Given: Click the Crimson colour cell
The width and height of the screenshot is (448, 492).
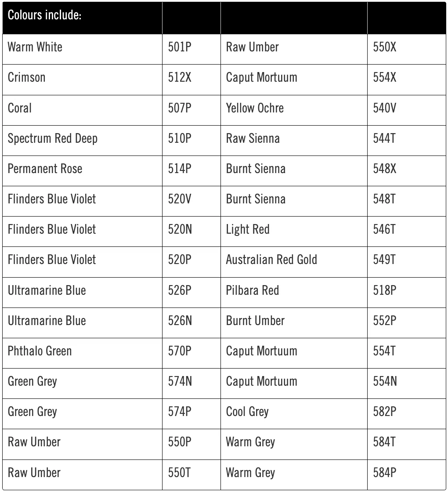Looking at the screenshot, I should pos(27,77).
